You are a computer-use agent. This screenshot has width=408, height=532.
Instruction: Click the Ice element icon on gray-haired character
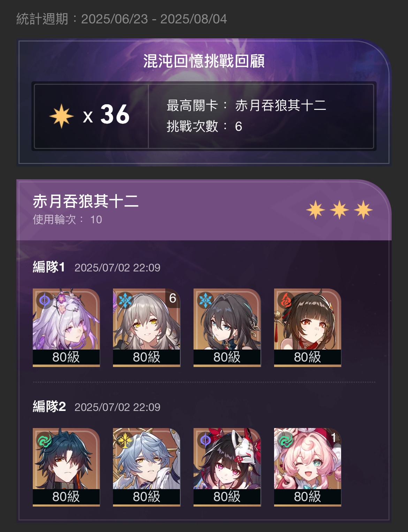[x=125, y=300]
